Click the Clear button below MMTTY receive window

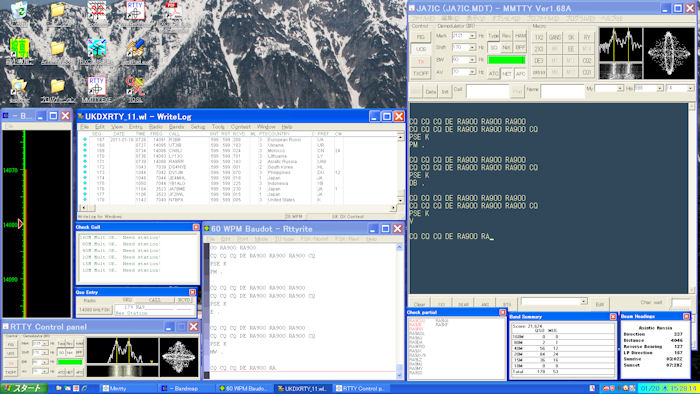[x=420, y=304]
